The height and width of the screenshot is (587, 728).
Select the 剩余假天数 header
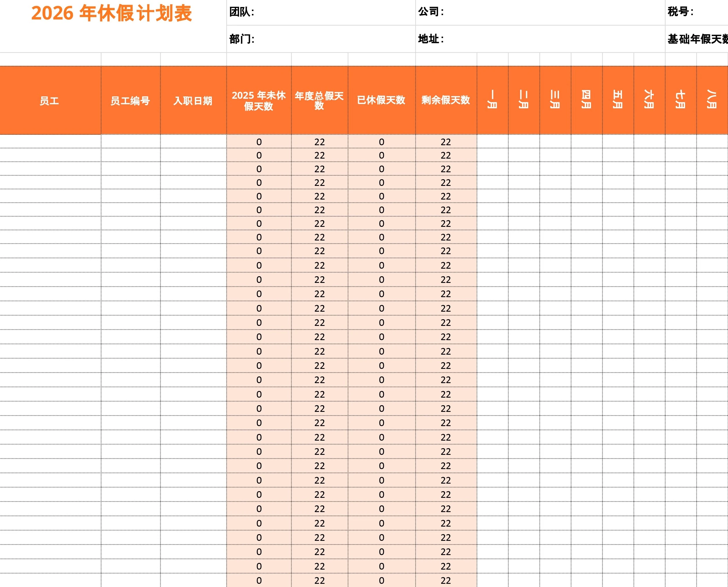pos(446,100)
